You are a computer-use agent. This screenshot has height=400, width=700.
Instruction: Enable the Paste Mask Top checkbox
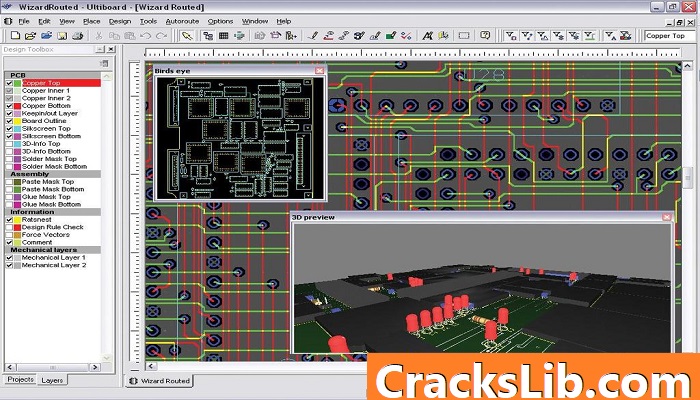click(9, 182)
